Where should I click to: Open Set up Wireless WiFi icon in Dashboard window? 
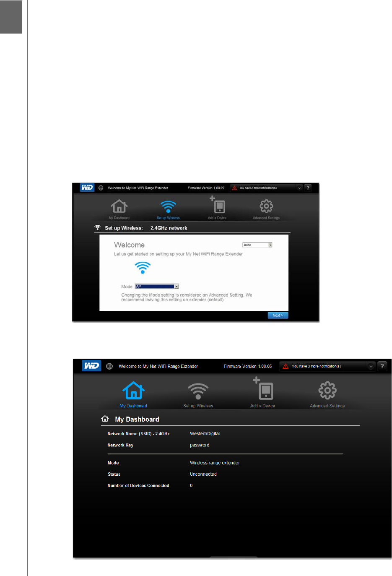(x=198, y=391)
